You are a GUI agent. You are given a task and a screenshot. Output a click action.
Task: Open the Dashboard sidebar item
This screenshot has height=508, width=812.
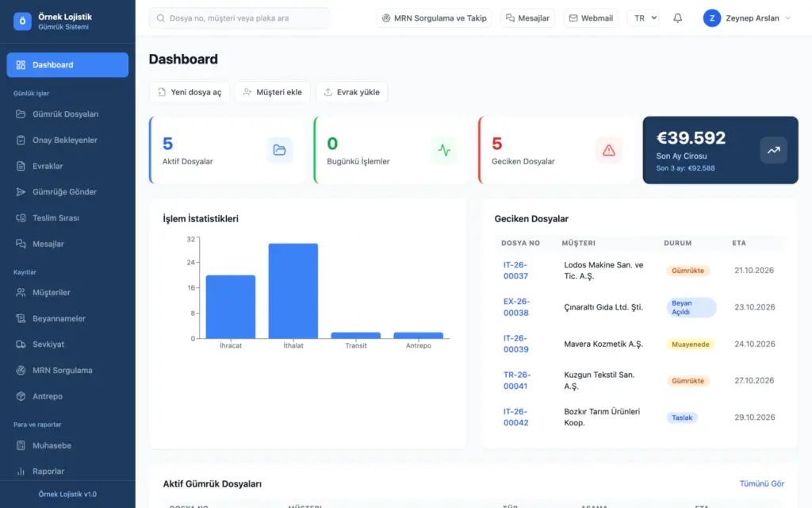point(67,65)
